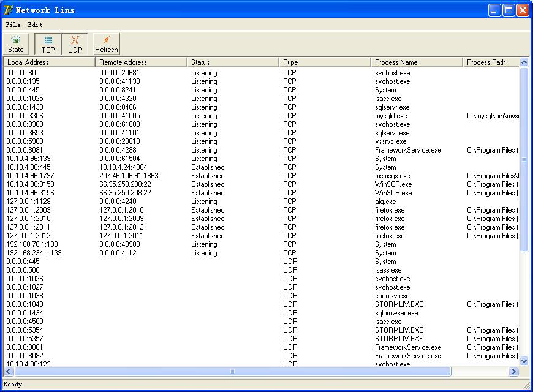Select row 0.0.0.0:135
533x392 pixels.
point(261,81)
